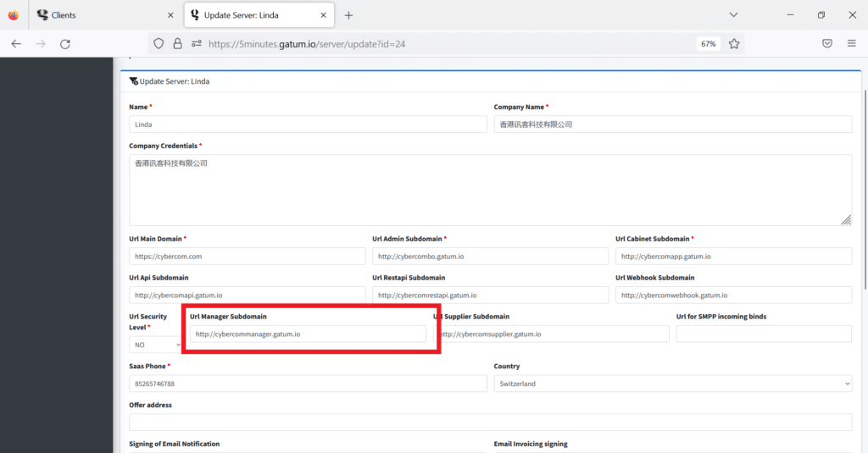Reload the current page

pyautogui.click(x=65, y=44)
